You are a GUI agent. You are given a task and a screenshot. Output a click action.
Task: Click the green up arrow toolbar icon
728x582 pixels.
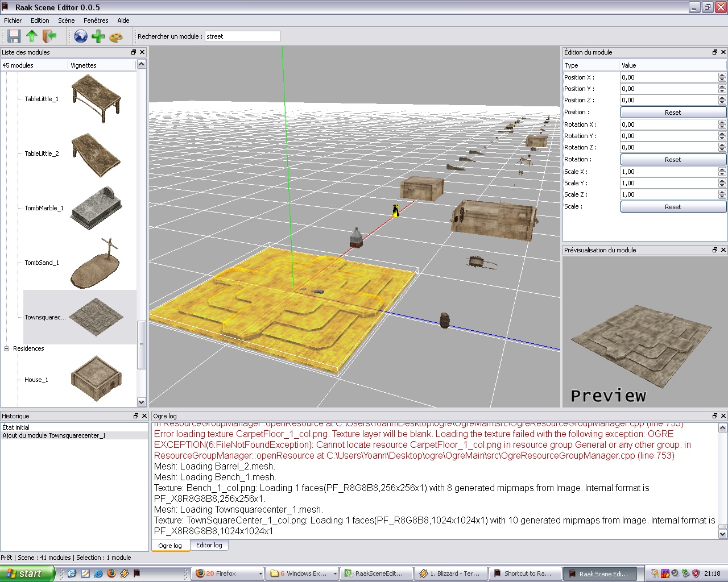pyautogui.click(x=32, y=36)
